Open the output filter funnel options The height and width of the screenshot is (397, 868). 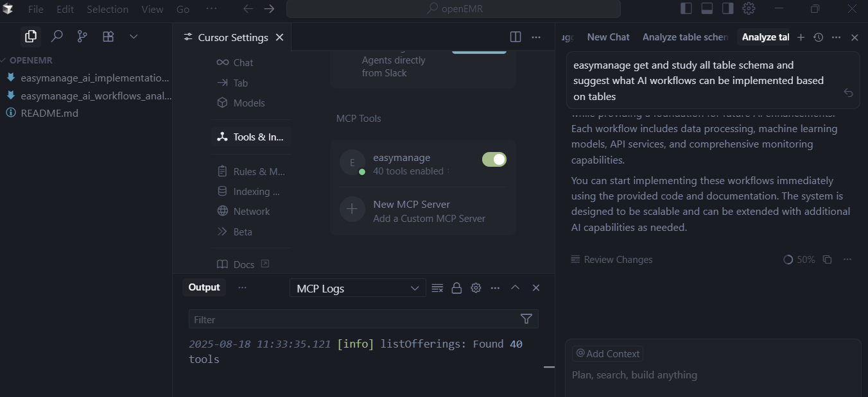[526, 319]
